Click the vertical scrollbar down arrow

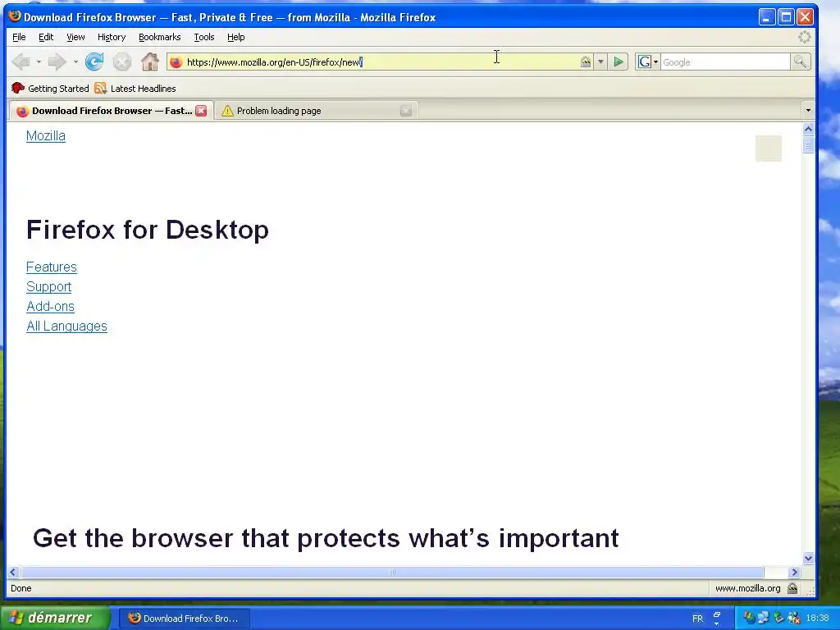[x=808, y=558]
